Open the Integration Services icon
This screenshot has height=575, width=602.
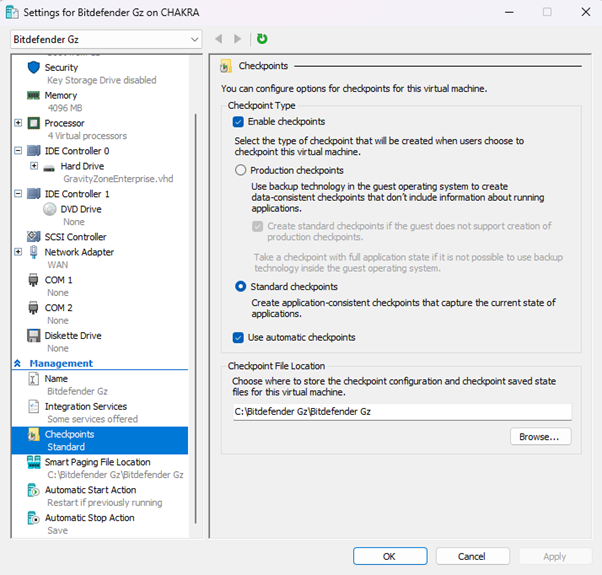33,407
